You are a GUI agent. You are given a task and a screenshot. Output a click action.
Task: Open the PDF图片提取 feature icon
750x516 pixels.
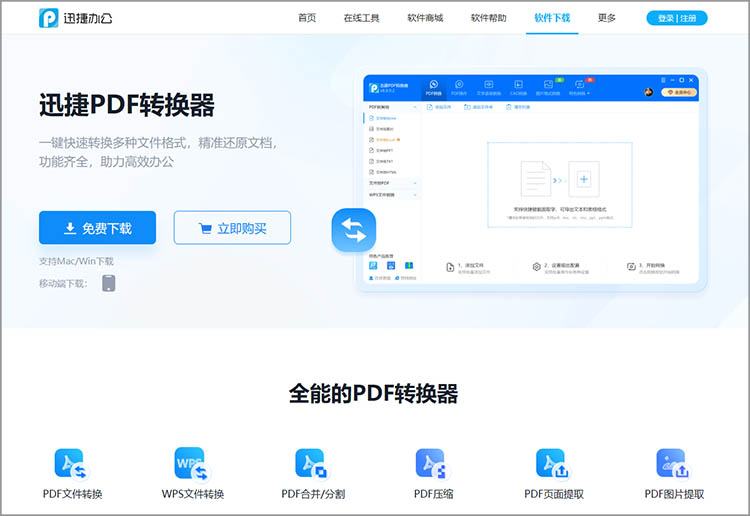click(x=674, y=464)
